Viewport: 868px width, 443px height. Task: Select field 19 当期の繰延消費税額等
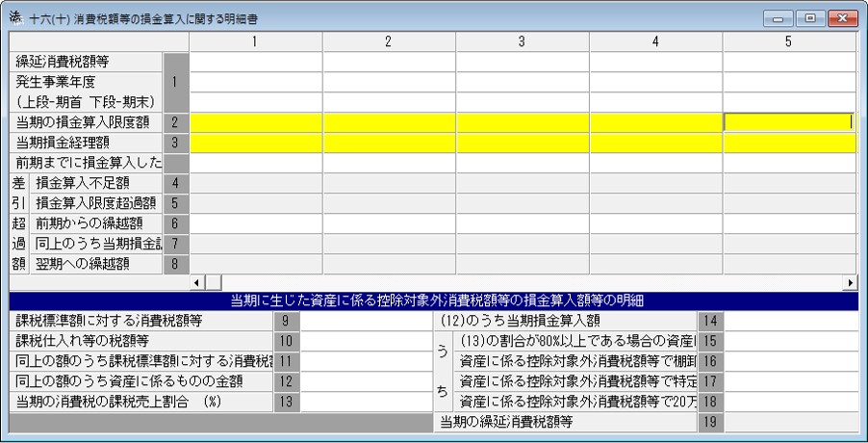(x=792, y=423)
